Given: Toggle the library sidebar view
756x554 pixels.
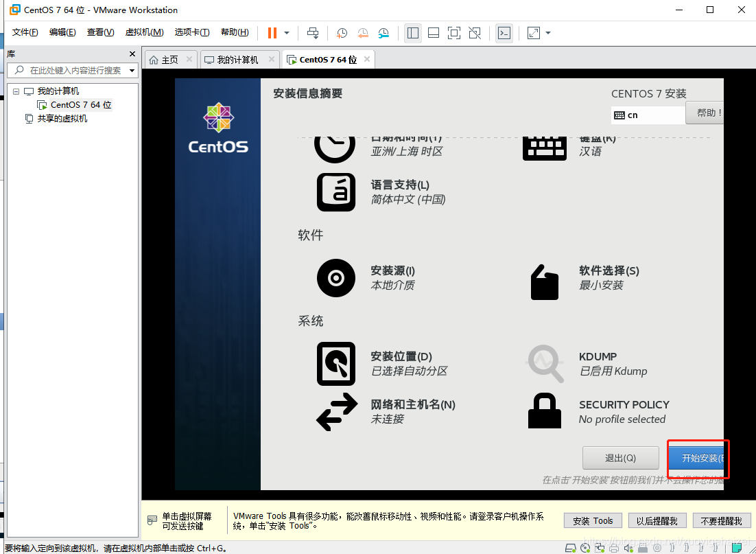Looking at the screenshot, I should pyautogui.click(x=413, y=33).
